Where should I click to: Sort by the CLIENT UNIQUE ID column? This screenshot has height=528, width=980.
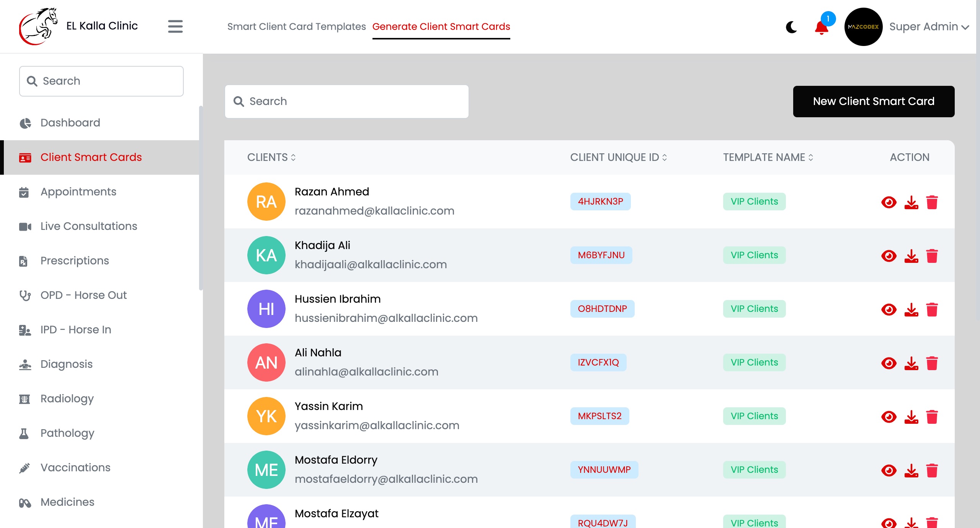point(619,157)
